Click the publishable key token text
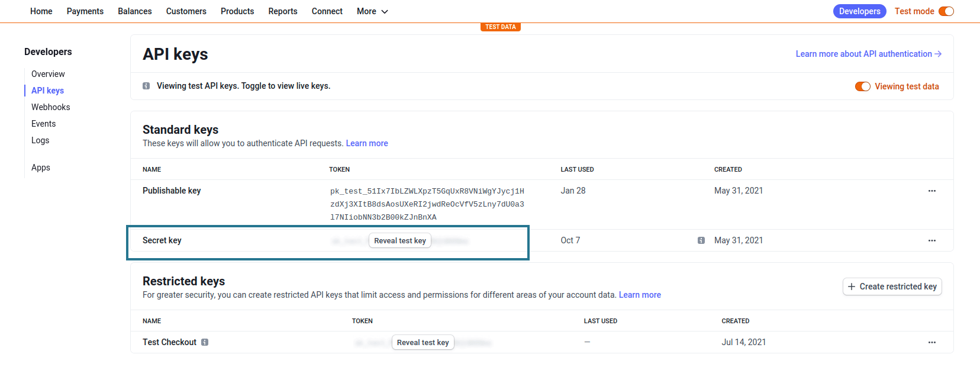Screen dimensions: 980x383 pyautogui.click(x=427, y=204)
